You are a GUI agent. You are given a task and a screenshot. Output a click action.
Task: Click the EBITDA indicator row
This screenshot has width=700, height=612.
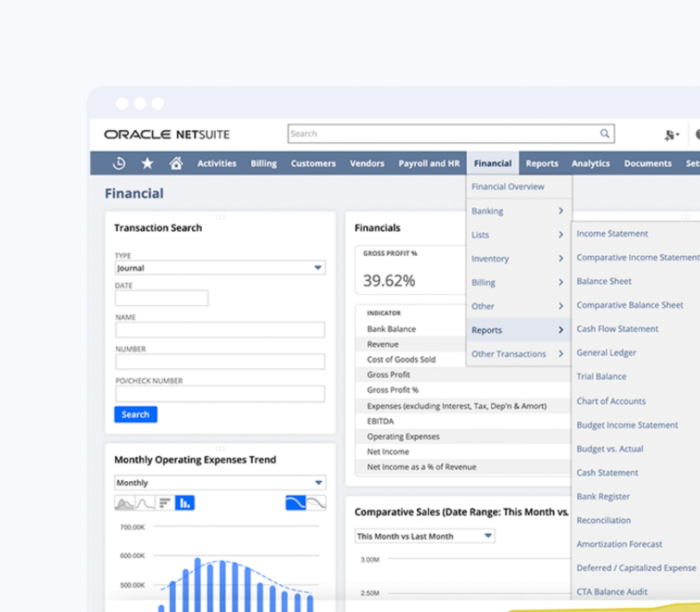(x=463, y=421)
